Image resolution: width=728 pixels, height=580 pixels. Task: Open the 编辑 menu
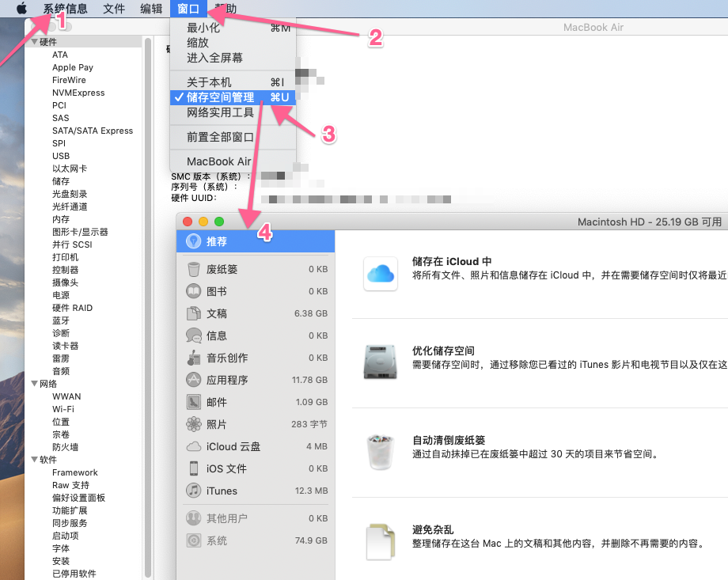click(x=151, y=9)
